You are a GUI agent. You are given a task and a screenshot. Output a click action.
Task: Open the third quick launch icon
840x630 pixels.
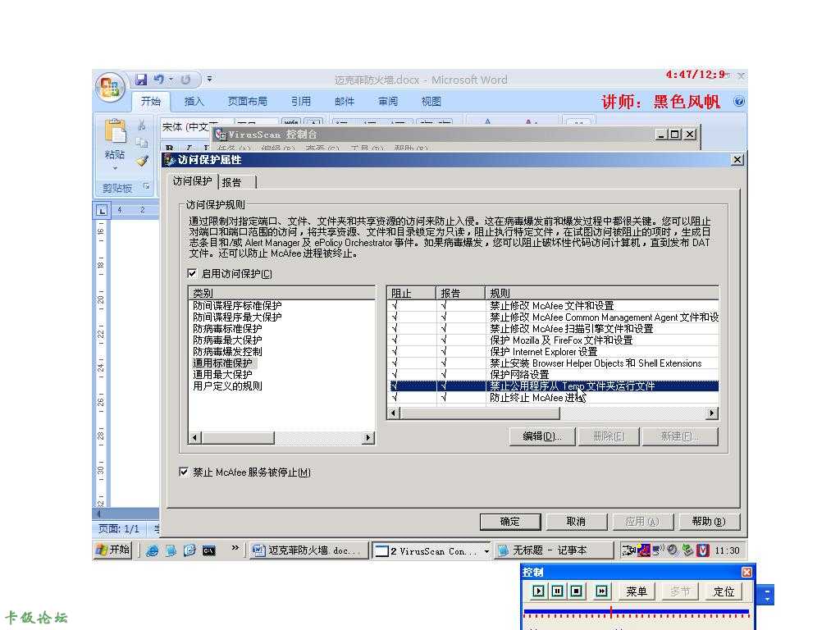pyautogui.click(x=189, y=550)
